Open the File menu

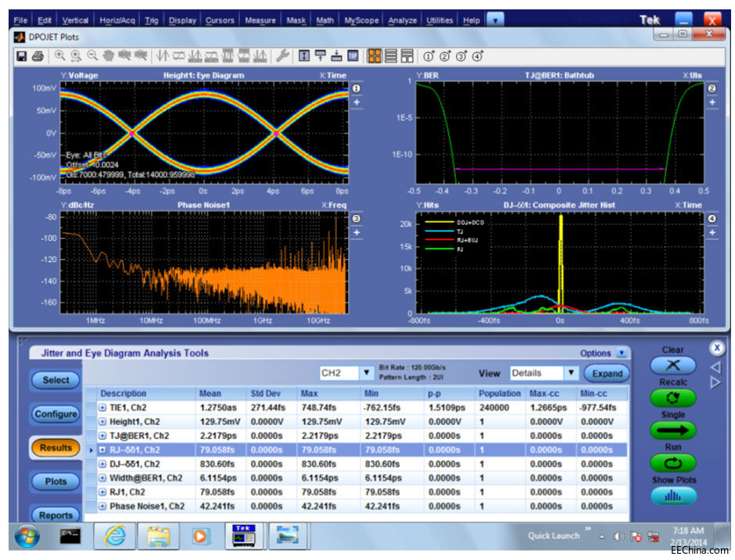click(x=20, y=20)
